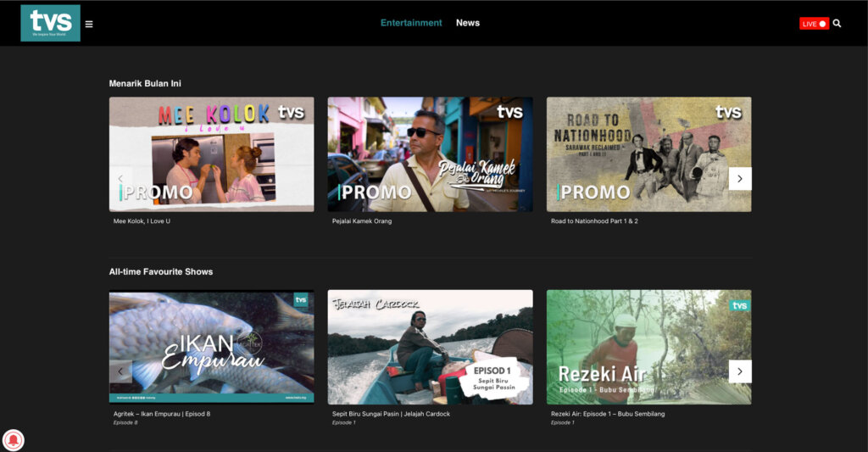Open Ikan Empurau video thumbnail

211,347
